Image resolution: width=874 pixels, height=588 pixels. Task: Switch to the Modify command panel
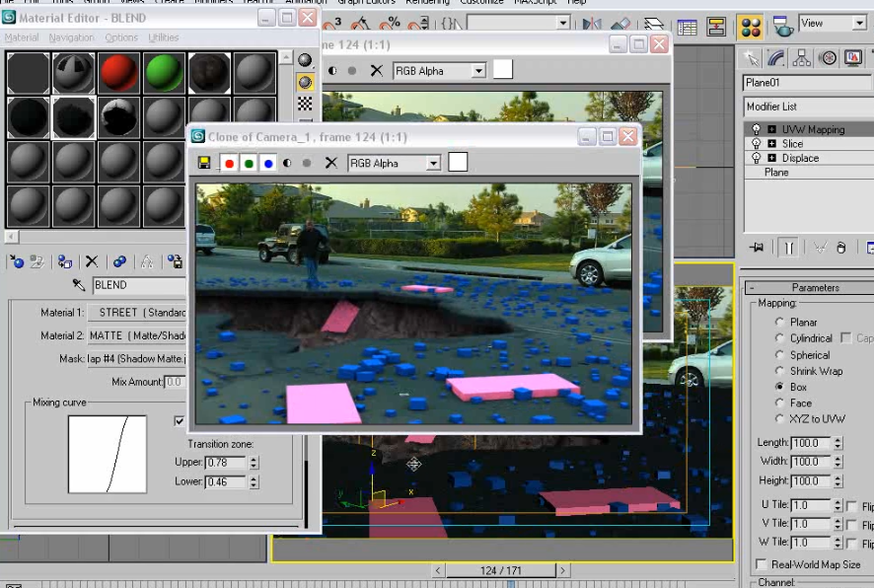[x=776, y=58]
